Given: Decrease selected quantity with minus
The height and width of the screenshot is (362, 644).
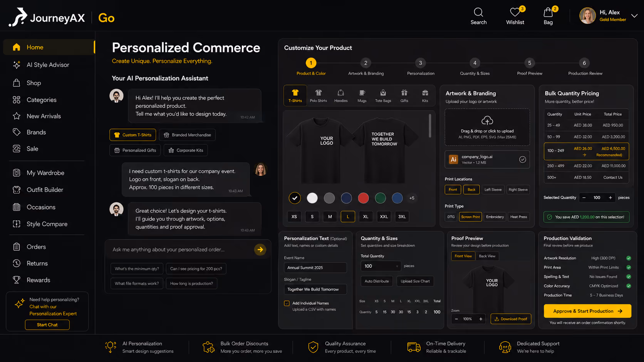Looking at the screenshot, I should pos(584,198).
